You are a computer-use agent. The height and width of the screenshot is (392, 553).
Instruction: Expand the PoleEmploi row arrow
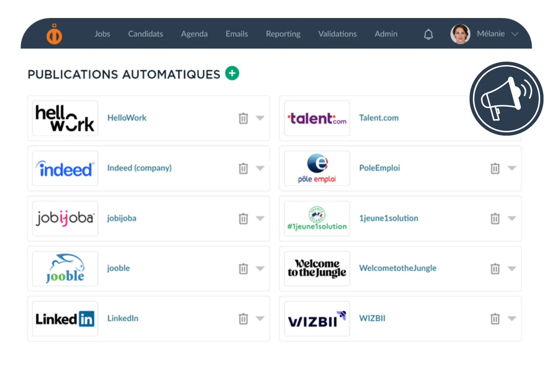[512, 168]
